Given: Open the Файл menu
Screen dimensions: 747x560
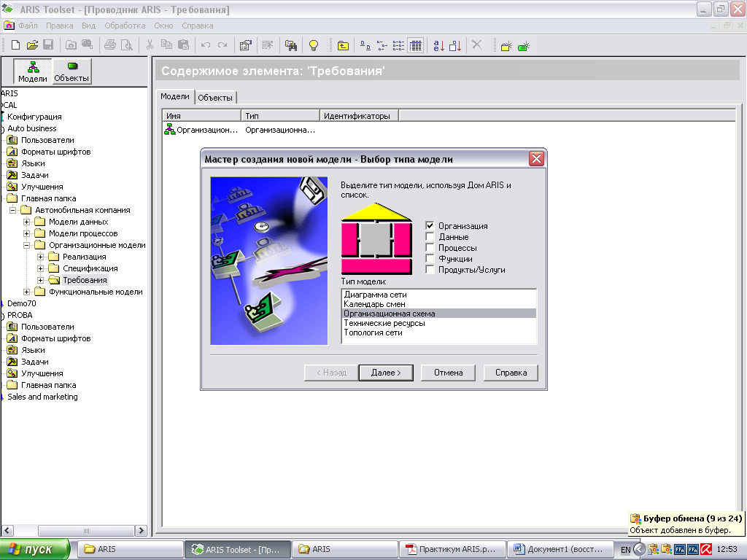Looking at the screenshot, I should click(28, 26).
